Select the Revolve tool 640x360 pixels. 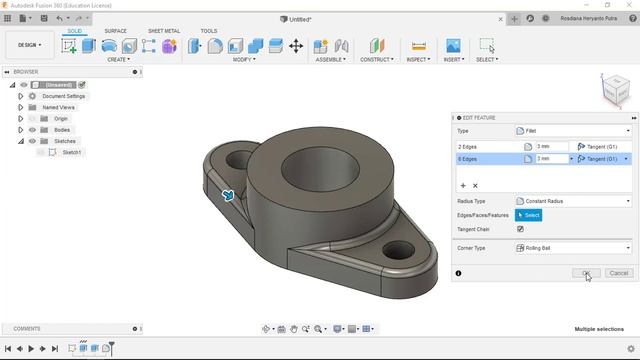[x=109, y=46]
